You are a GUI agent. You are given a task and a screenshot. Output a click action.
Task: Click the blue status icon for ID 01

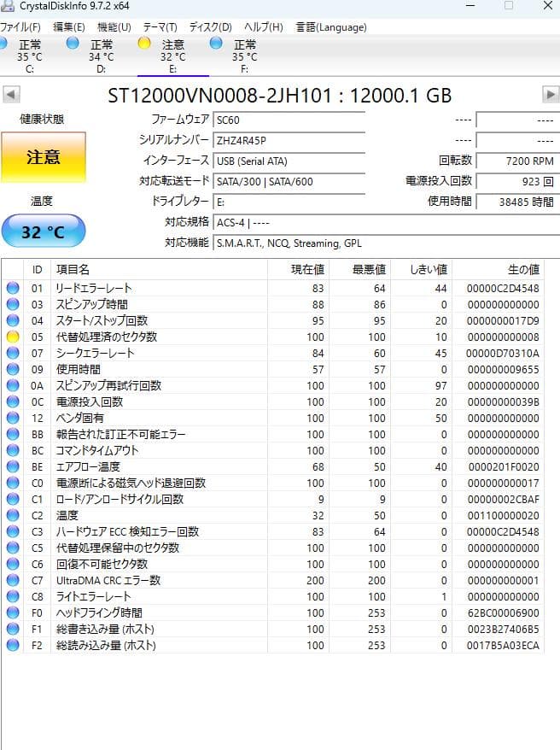point(13,288)
